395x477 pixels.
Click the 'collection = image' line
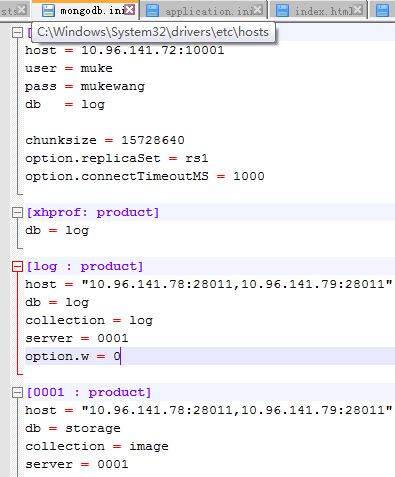pos(97,446)
